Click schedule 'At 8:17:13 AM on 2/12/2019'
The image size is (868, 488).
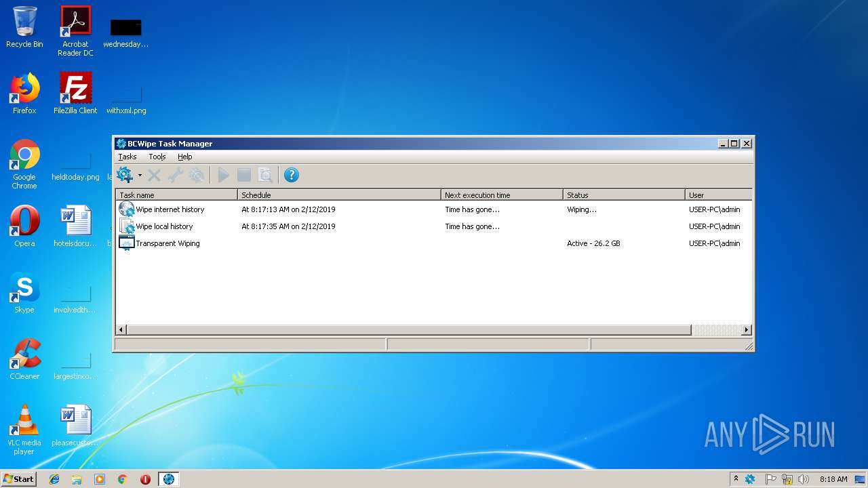(288, 209)
